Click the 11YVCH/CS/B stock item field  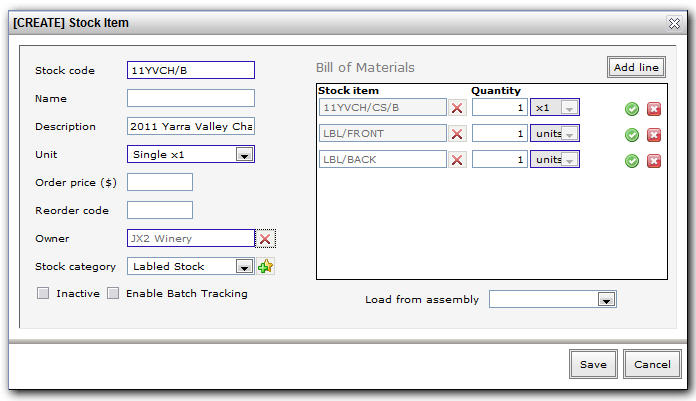point(383,107)
